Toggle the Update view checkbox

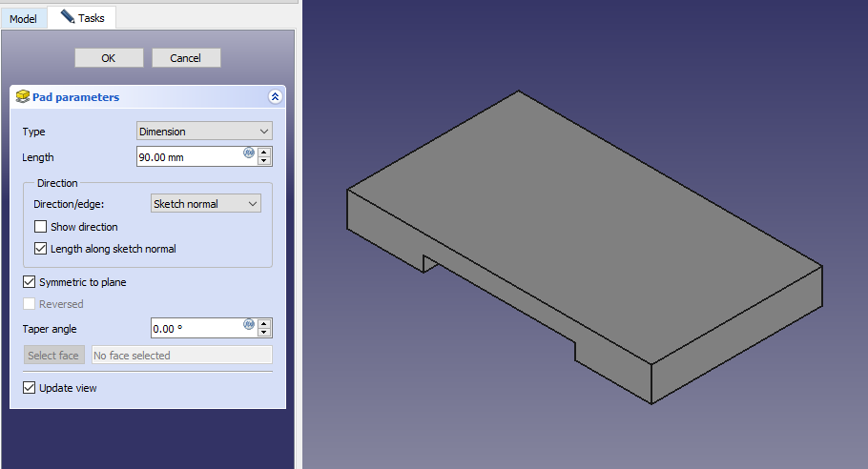tap(30, 388)
